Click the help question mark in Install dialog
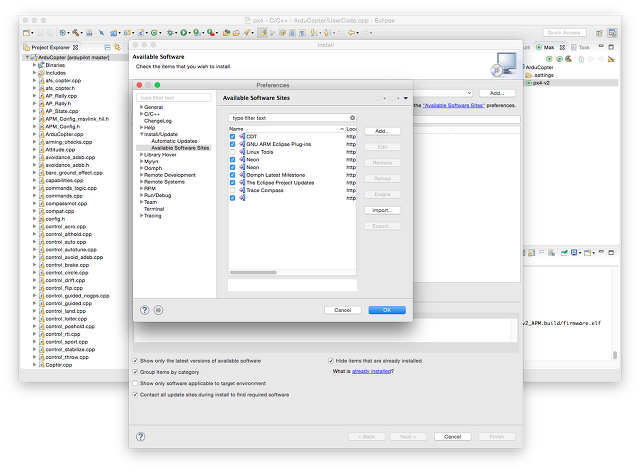 tap(140, 437)
